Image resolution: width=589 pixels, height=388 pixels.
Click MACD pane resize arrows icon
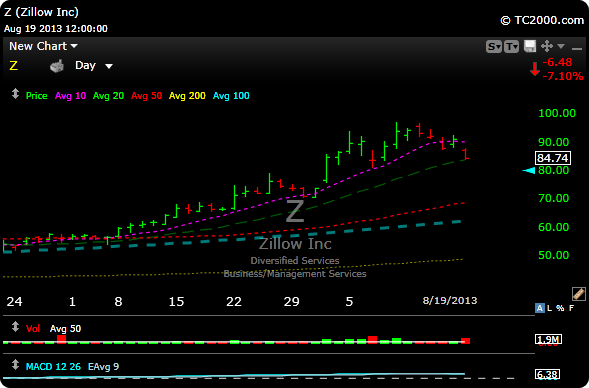coord(15,364)
